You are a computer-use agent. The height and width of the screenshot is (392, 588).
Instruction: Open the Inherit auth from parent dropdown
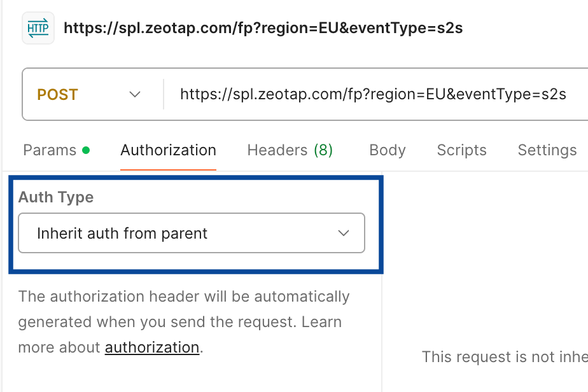click(x=191, y=234)
